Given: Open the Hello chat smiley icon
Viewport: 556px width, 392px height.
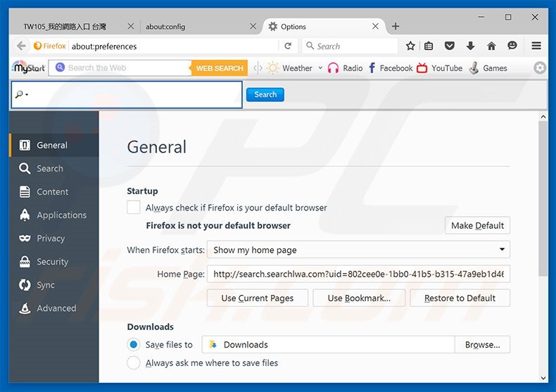Looking at the screenshot, I should click(x=512, y=46).
